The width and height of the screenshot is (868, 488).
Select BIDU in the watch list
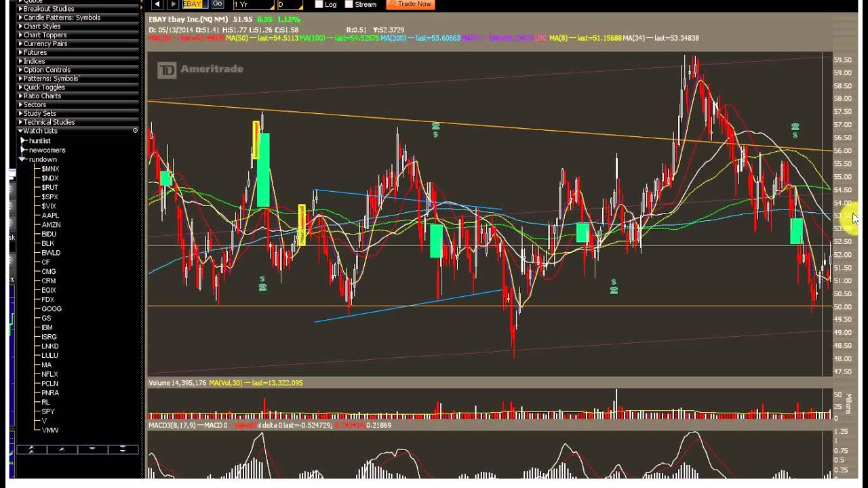[x=49, y=235]
